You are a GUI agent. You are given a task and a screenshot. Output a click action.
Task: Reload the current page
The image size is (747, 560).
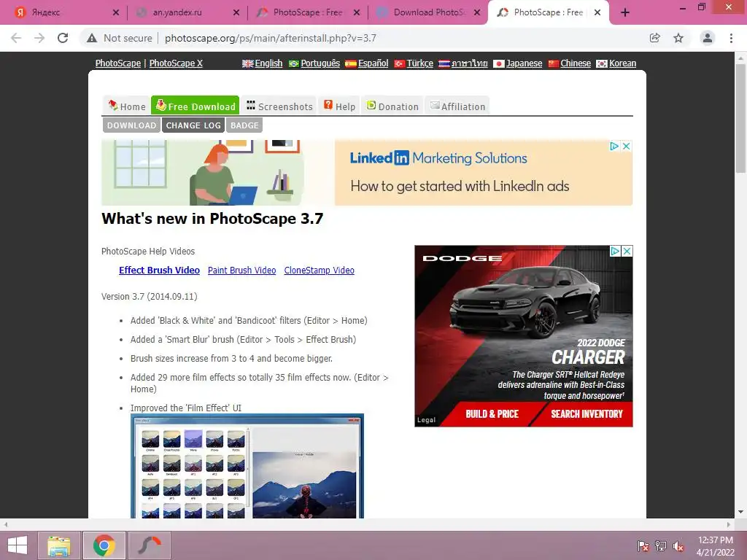pyautogui.click(x=63, y=38)
